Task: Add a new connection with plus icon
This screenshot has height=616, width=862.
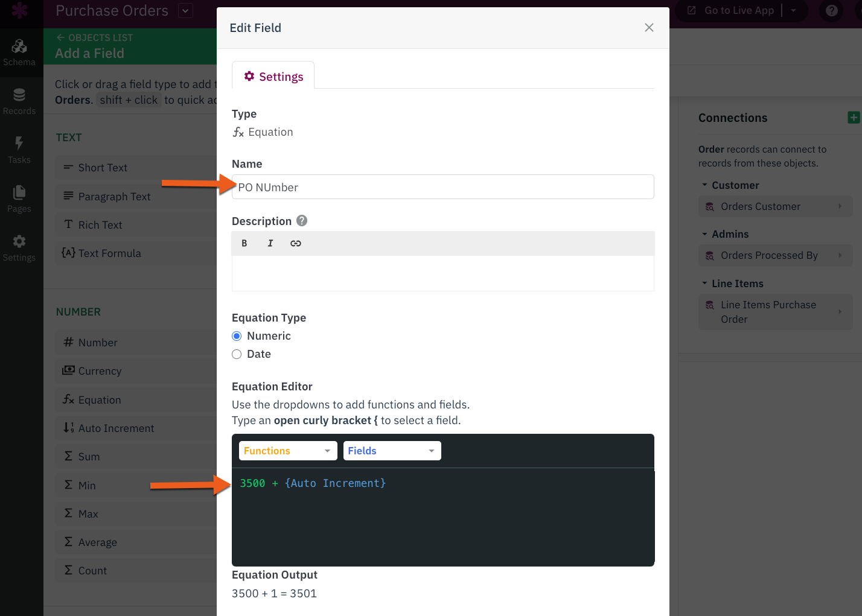Action: [x=853, y=118]
